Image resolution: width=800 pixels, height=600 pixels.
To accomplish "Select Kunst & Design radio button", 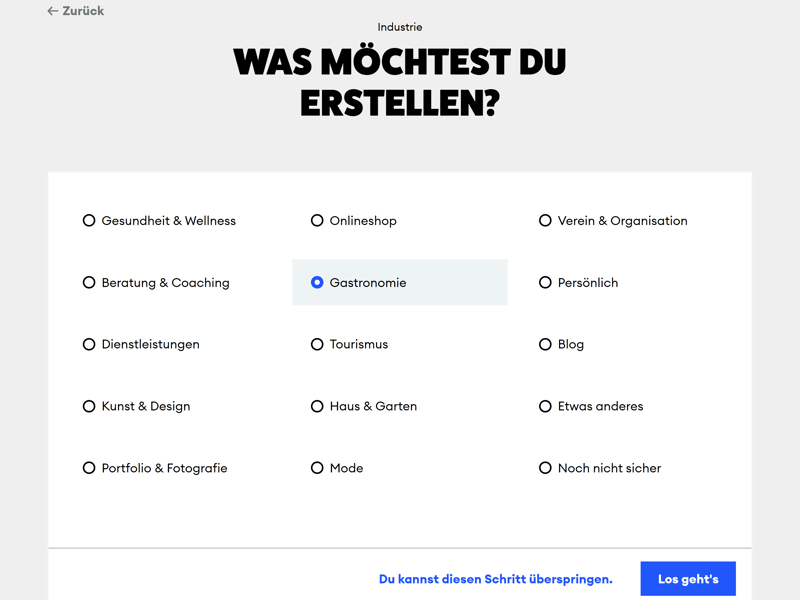I will coord(89,406).
